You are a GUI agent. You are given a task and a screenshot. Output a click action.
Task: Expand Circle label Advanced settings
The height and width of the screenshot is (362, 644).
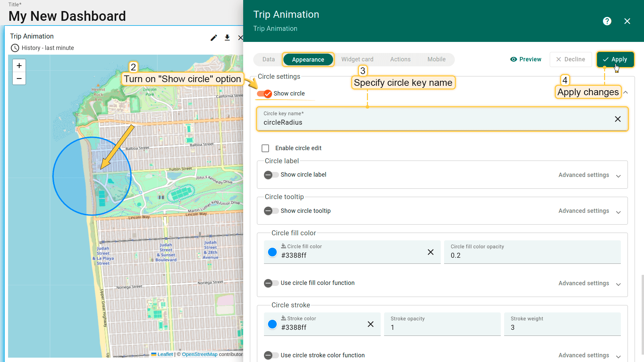coord(590,175)
